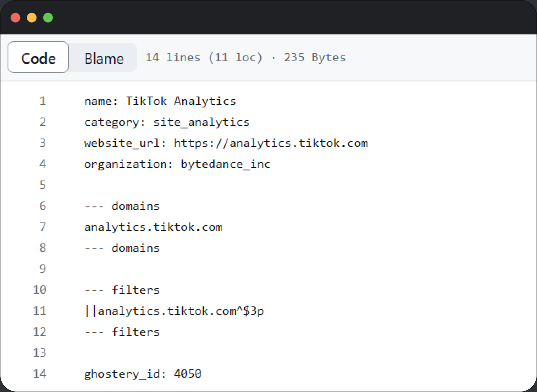537x392 pixels.
Task: Click the 'ghostery_id: 4050' line
Action: (x=143, y=374)
